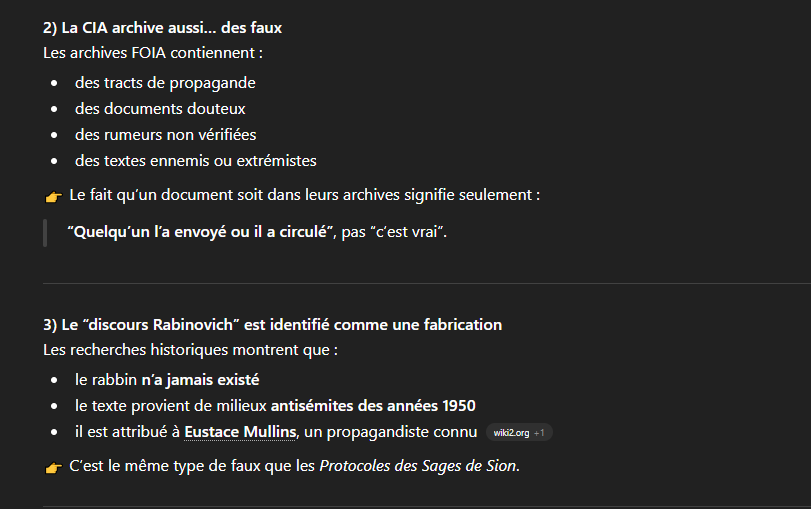Click the bullet "des documents douteux"
This screenshot has width=811, height=509.
click(160, 109)
